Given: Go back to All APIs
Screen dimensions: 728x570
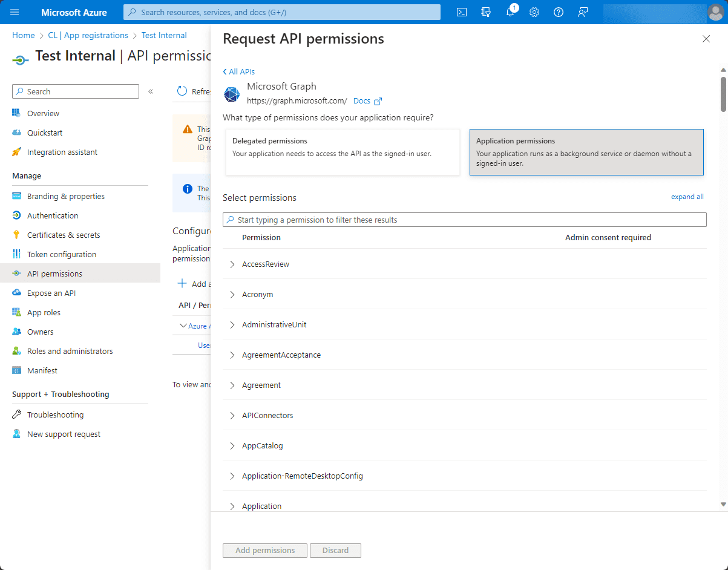Looking at the screenshot, I should (239, 71).
